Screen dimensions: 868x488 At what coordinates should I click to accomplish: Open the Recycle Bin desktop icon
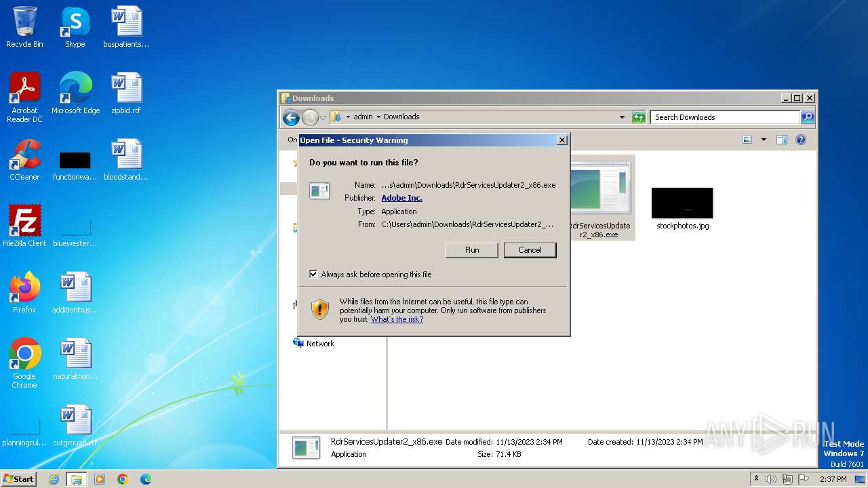pos(24,27)
